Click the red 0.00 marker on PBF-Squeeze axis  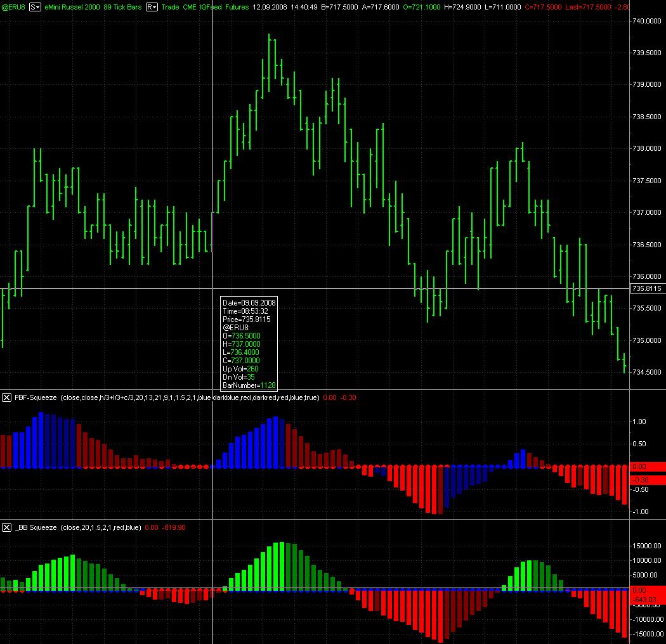[647, 467]
